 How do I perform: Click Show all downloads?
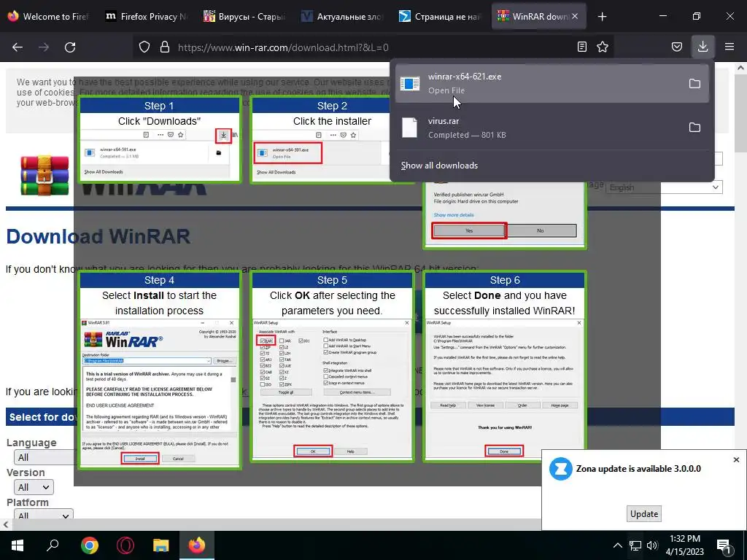click(x=439, y=166)
